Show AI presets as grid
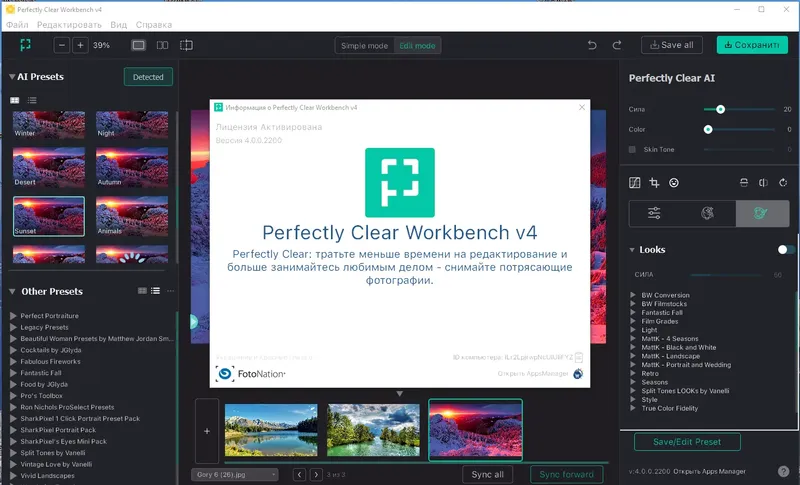The image size is (800, 485). [15, 100]
